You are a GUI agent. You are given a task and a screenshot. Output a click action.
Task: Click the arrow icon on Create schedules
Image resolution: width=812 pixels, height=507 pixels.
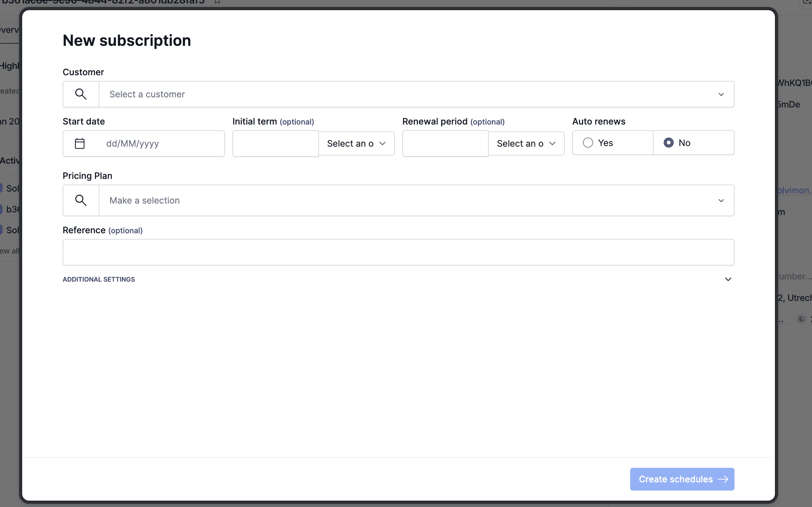(x=723, y=479)
